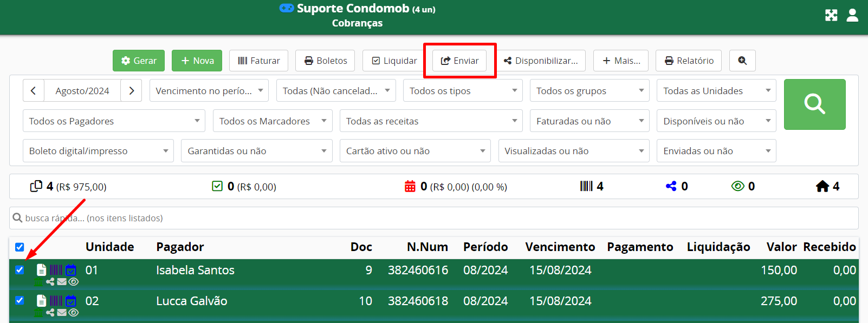This screenshot has height=323, width=868.
Task: Click the green check liquidated summary icon
Action: (217, 186)
